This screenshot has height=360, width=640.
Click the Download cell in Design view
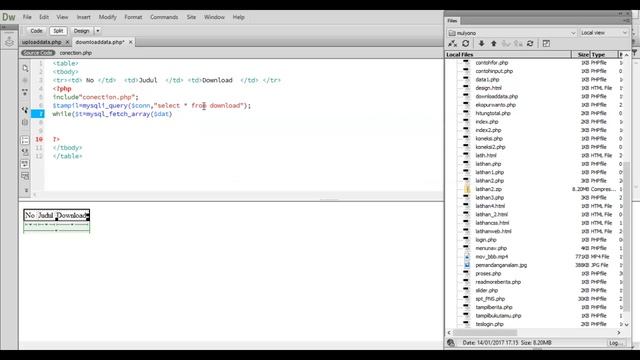click(x=71, y=215)
